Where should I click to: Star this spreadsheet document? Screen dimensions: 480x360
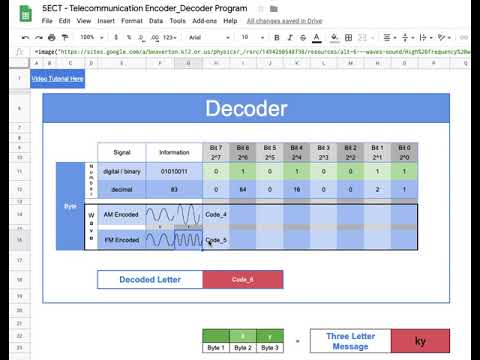click(x=262, y=9)
